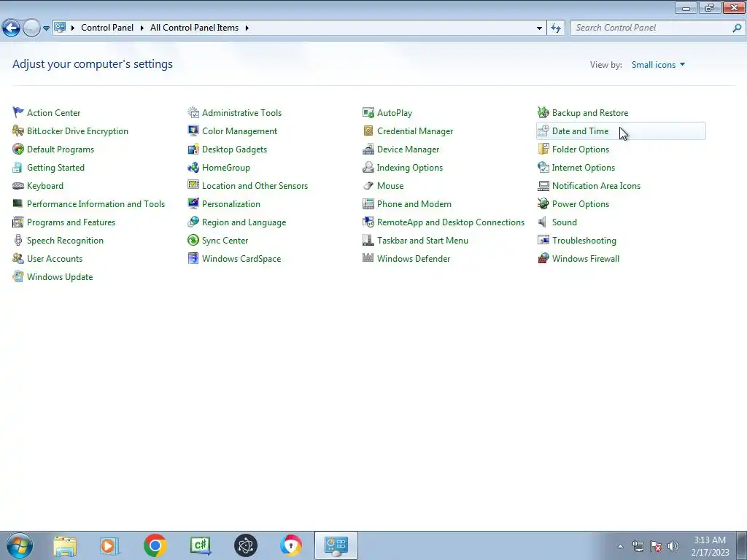
Task: Open Location and Other Sensors
Action: coord(255,186)
